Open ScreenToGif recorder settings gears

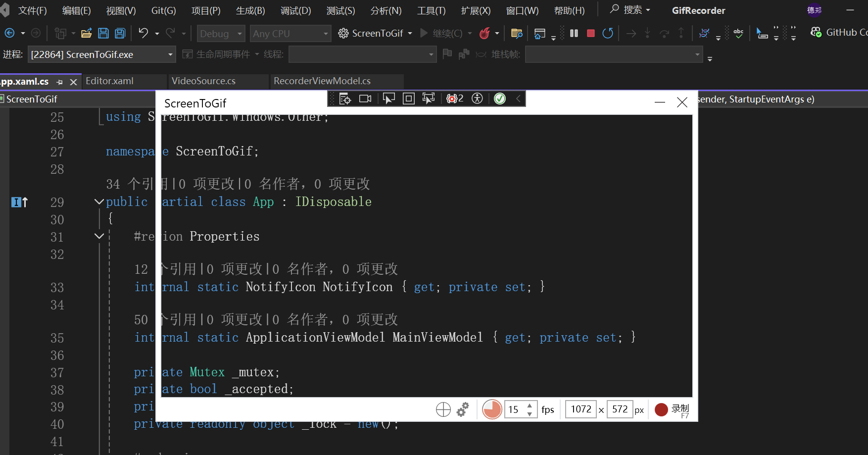point(463,409)
